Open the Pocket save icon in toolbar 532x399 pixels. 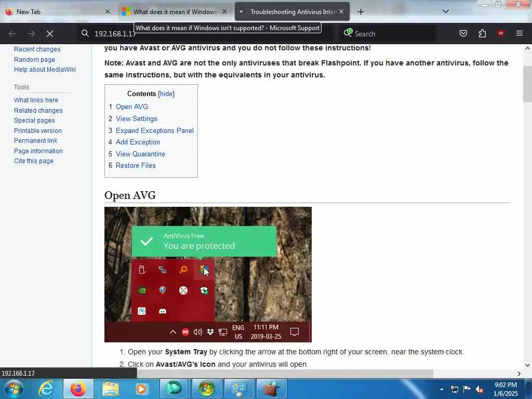coord(463,33)
